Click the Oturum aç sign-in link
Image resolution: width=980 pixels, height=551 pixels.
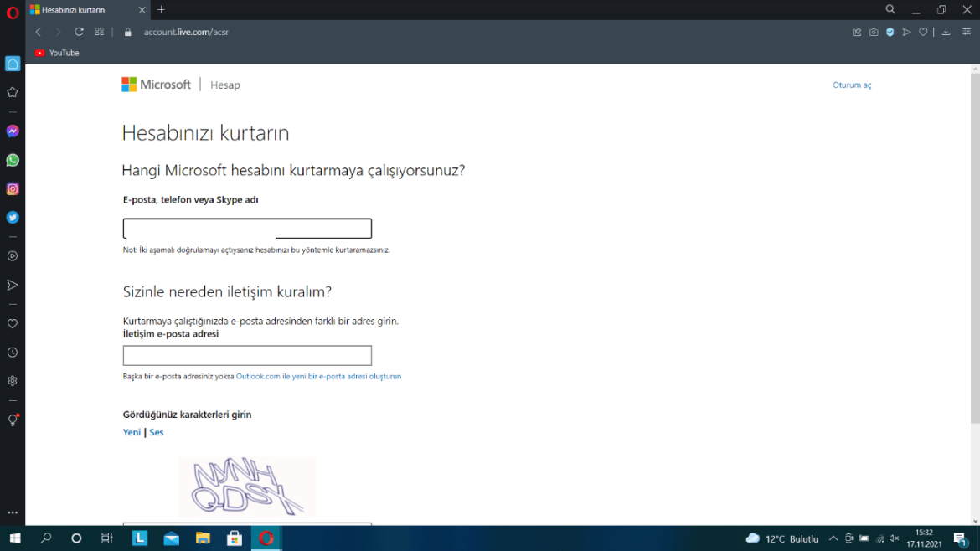click(852, 85)
